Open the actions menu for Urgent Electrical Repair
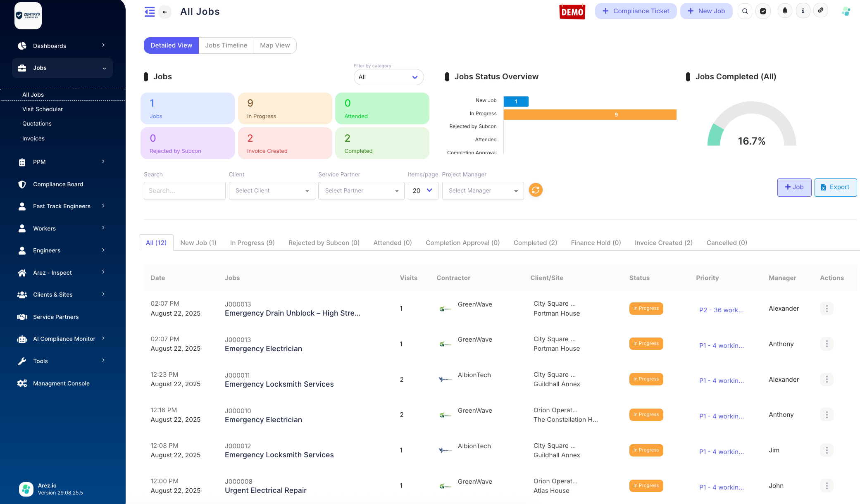This screenshot has width=860, height=504. 827,486
